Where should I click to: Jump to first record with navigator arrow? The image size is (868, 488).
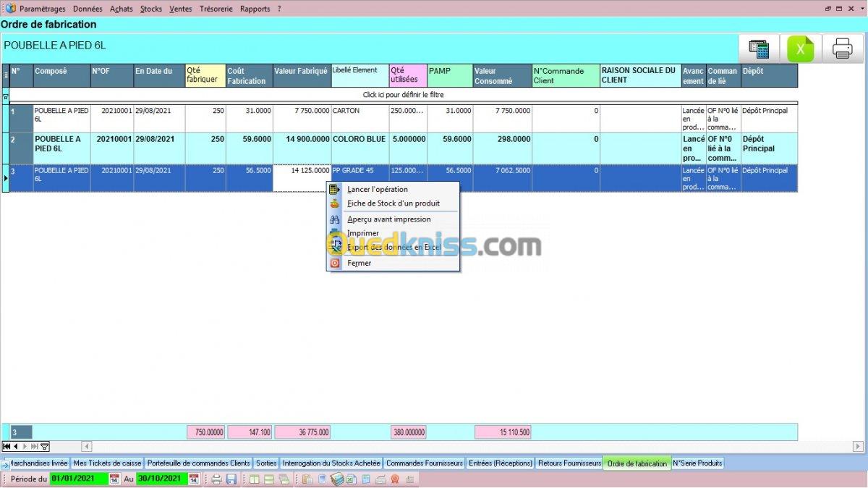pos(7,447)
